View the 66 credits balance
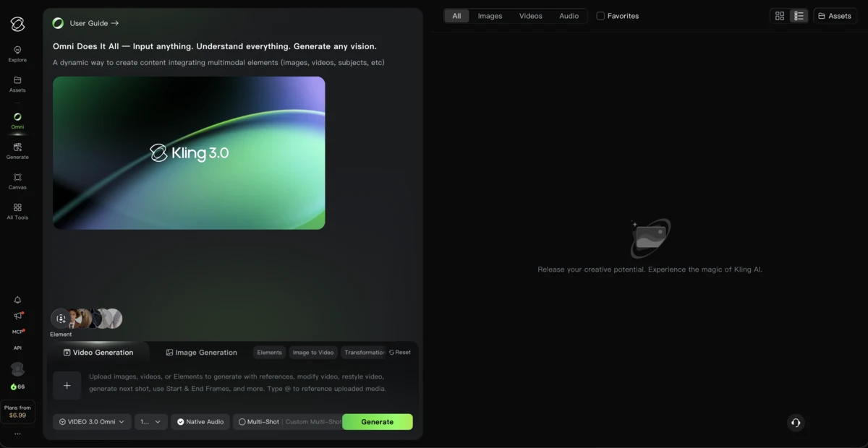This screenshot has height=448, width=868. (x=17, y=387)
